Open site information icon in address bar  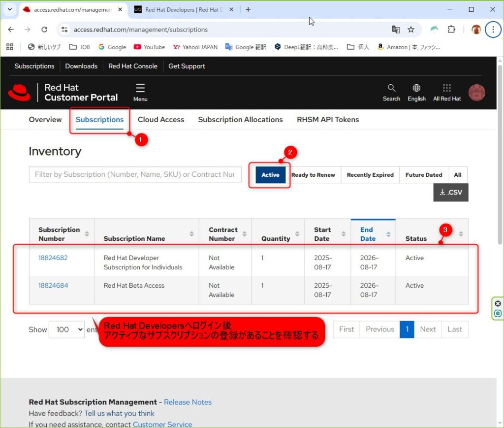(x=64, y=30)
